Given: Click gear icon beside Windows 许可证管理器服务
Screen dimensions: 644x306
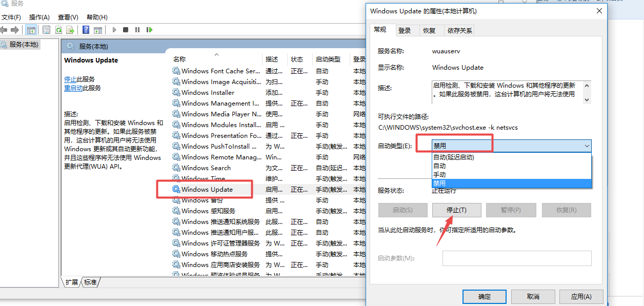Looking at the screenshot, I should click(176, 243).
